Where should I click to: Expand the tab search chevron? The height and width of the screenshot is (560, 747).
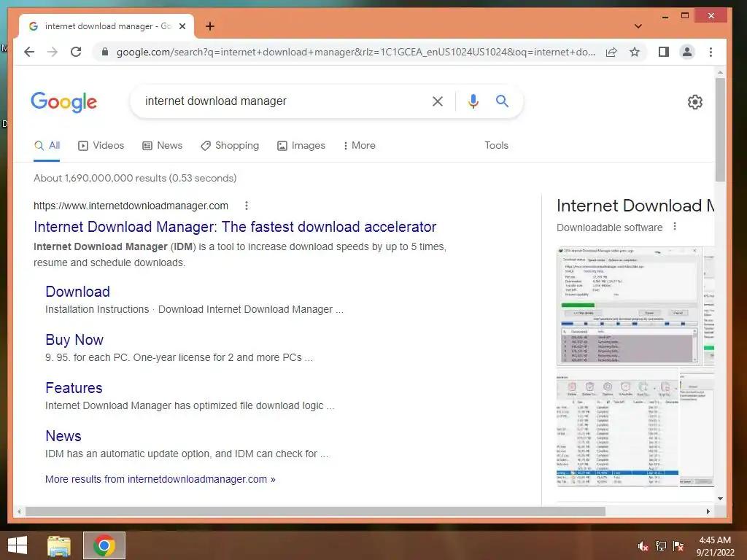(x=638, y=26)
